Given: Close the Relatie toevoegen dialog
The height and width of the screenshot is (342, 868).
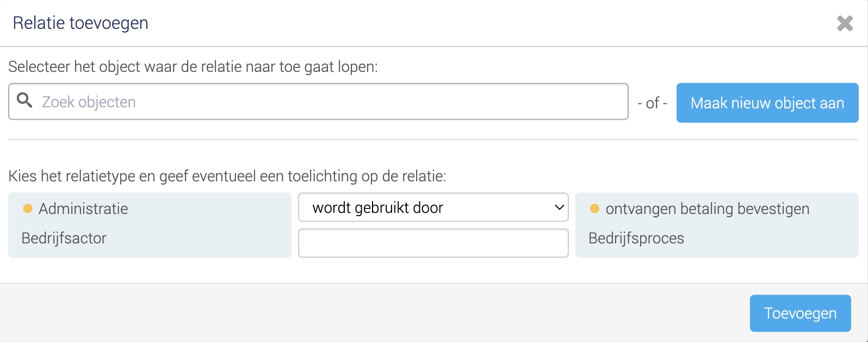Looking at the screenshot, I should tap(845, 23).
